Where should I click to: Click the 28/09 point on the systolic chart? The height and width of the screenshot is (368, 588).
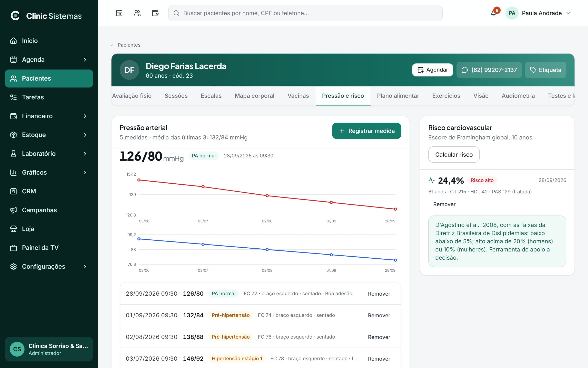point(395,209)
